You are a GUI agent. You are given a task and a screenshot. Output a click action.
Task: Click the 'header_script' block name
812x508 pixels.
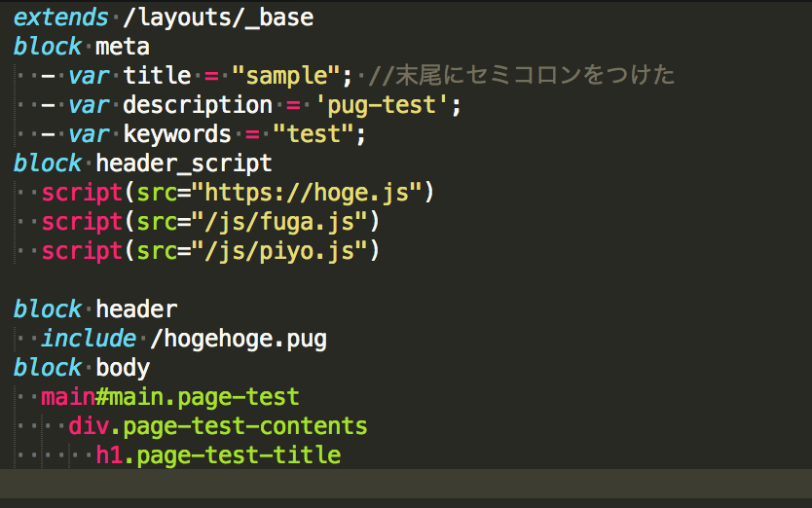coord(184,163)
